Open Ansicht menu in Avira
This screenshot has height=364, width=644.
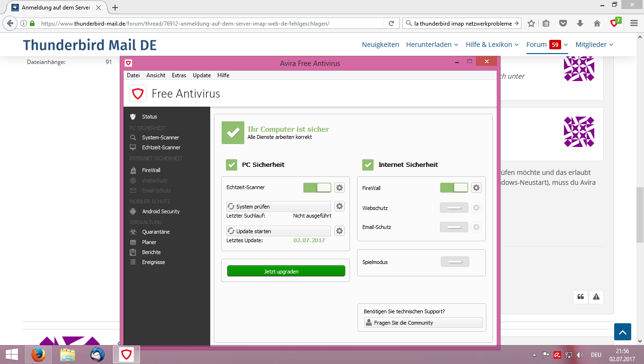[x=156, y=75]
